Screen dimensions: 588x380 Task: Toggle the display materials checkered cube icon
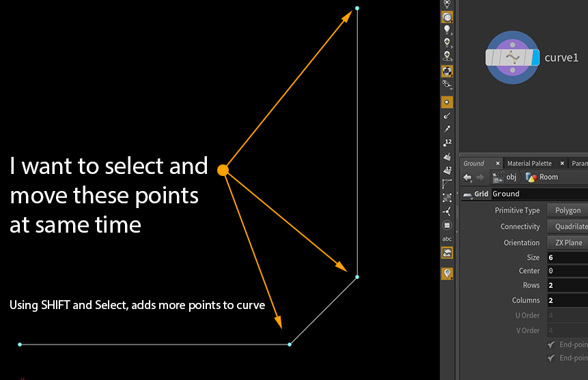pyautogui.click(x=447, y=71)
